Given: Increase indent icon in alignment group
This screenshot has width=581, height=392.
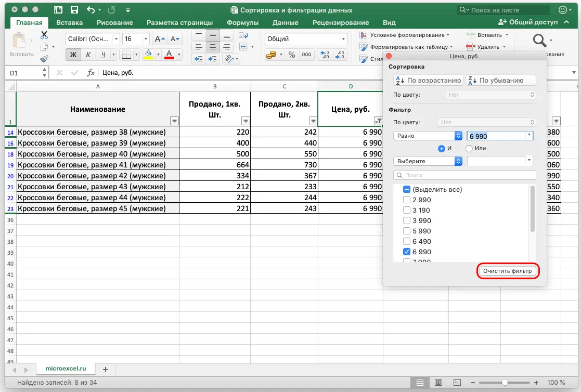Looking at the screenshot, I should pos(213,59).
